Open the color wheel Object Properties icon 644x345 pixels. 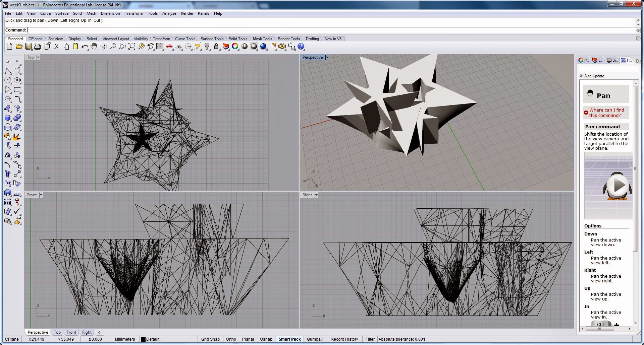coord(235,47)
